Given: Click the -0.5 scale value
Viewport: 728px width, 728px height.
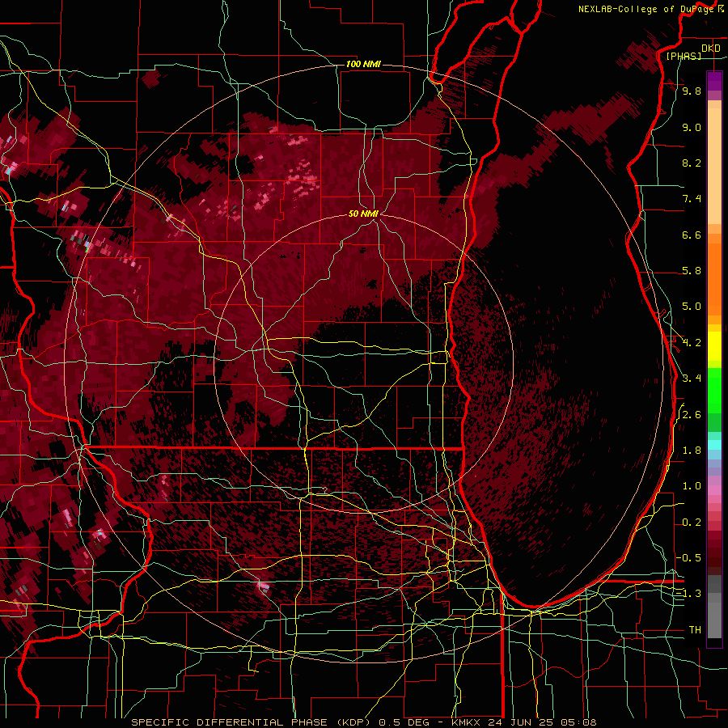Looking at the screenshot, I should [689, 558].
